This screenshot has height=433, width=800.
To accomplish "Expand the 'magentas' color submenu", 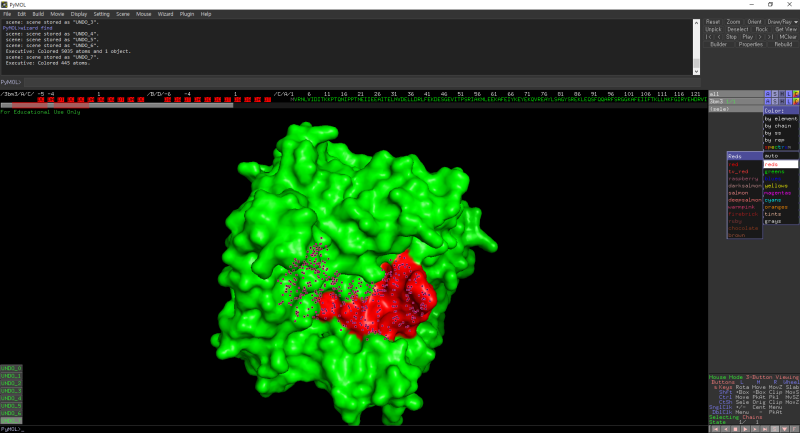I will (781, 193).
